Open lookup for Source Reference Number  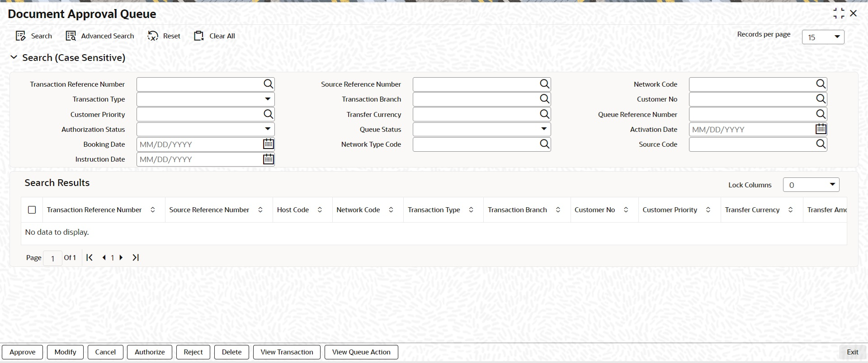click(545, 84)
